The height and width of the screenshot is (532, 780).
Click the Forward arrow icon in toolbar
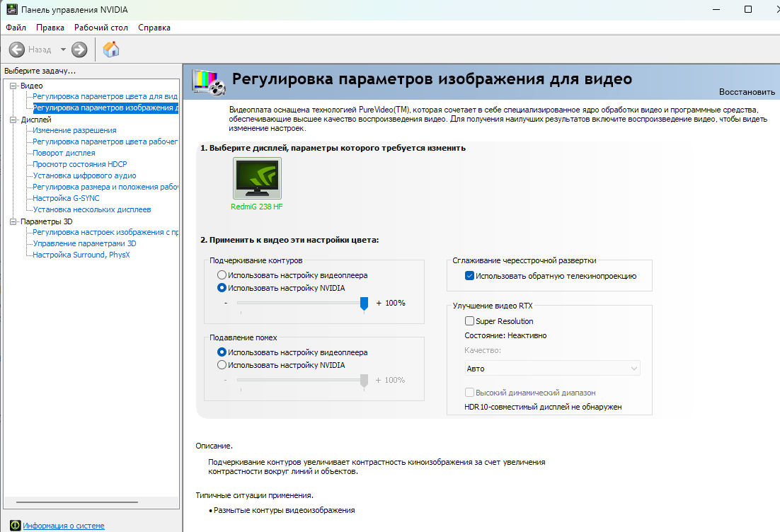[79, 50]
